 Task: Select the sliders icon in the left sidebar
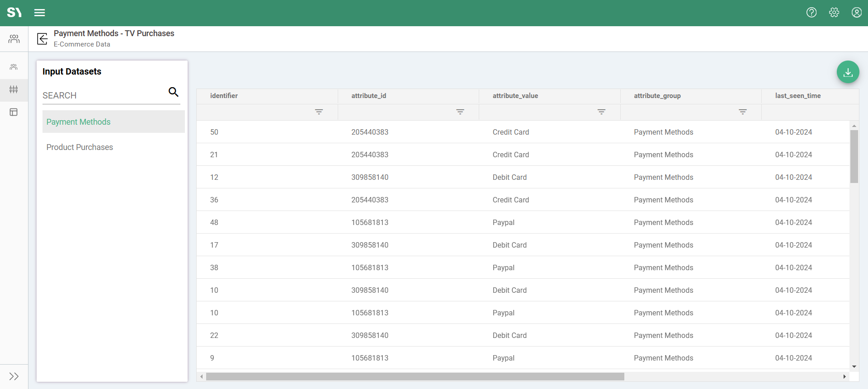(14, 89)
